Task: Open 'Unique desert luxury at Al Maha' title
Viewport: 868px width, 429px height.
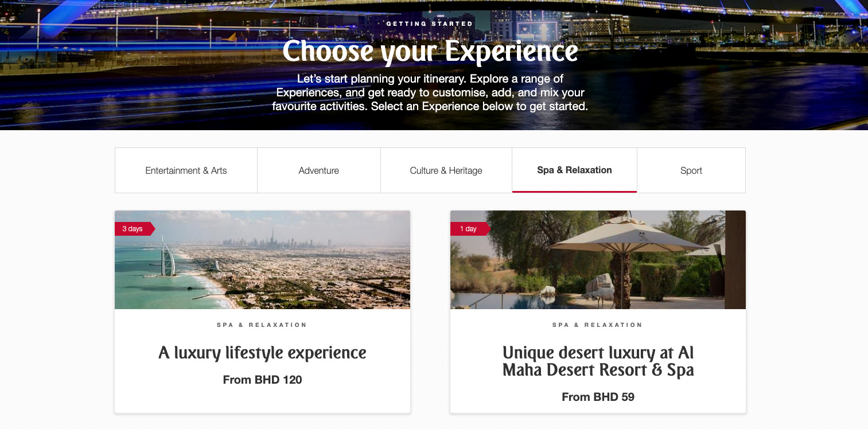Action: [598, 361]
